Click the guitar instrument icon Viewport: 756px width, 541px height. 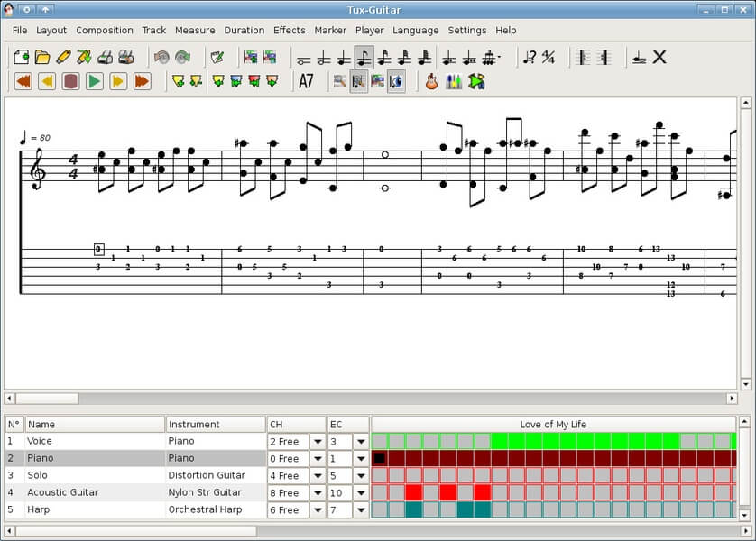coord(431,81)
